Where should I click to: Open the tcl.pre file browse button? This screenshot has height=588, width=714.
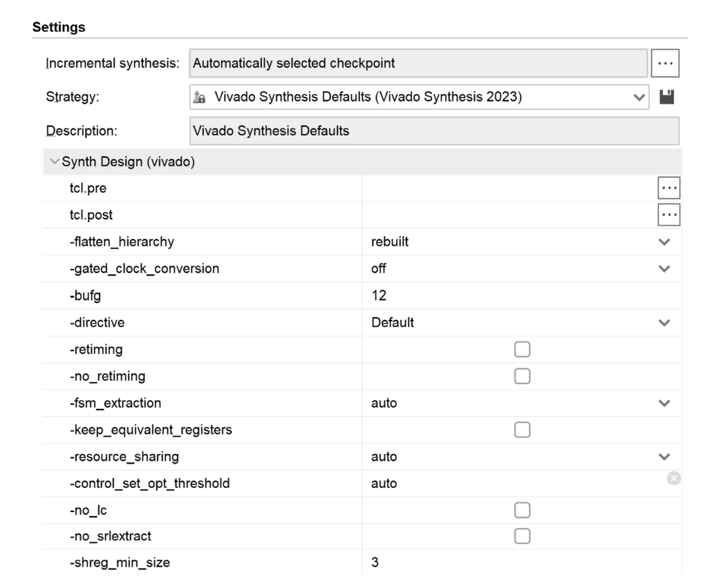click(668, 188)
